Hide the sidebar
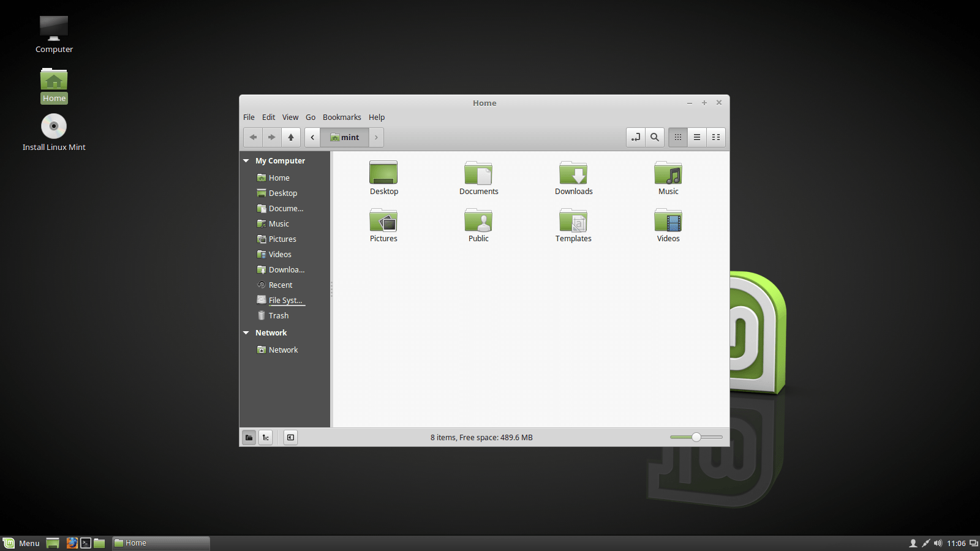This screenshot has width=980, height=551. tap(291, 438)
